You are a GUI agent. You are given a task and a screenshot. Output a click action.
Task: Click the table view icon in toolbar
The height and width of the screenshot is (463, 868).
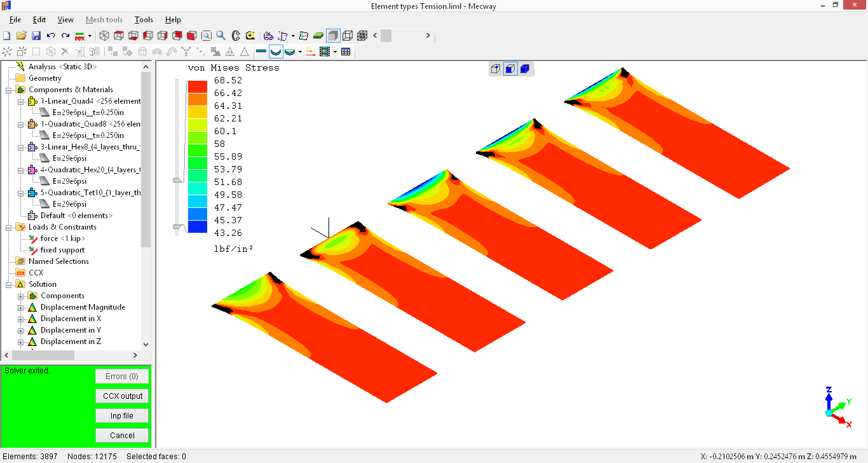click(x=346, y=52)
